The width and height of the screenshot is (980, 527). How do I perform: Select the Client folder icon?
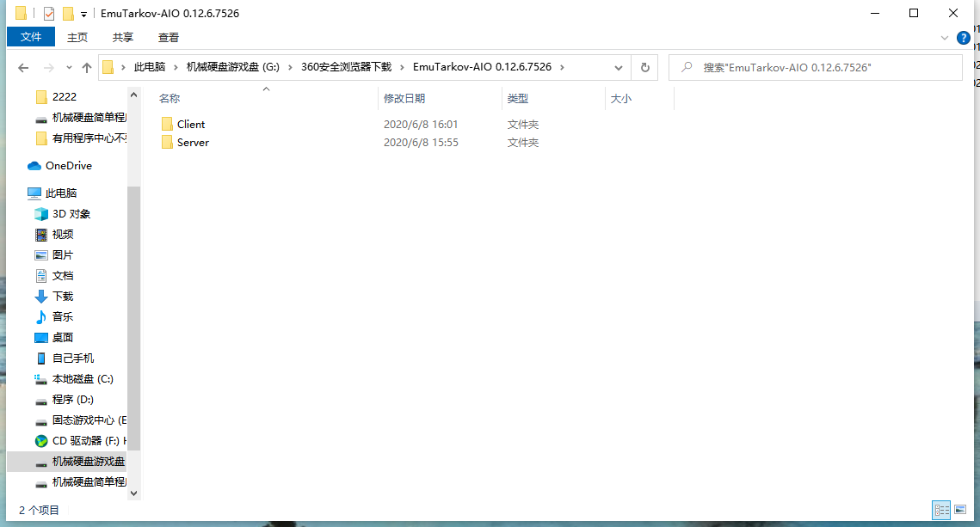167,125
